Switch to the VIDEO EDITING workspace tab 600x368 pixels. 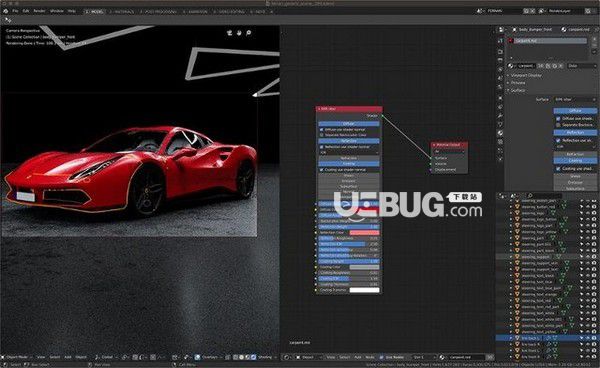pos(229,12)
